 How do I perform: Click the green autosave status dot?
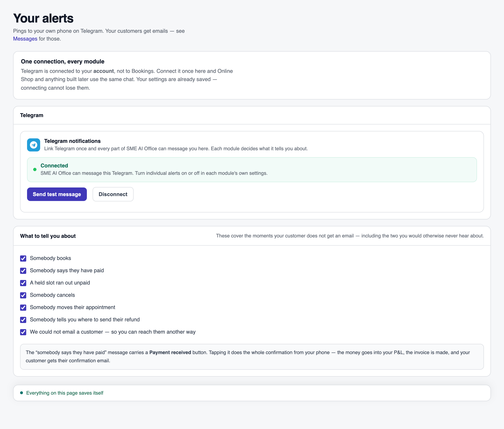(x=22, y=393)
